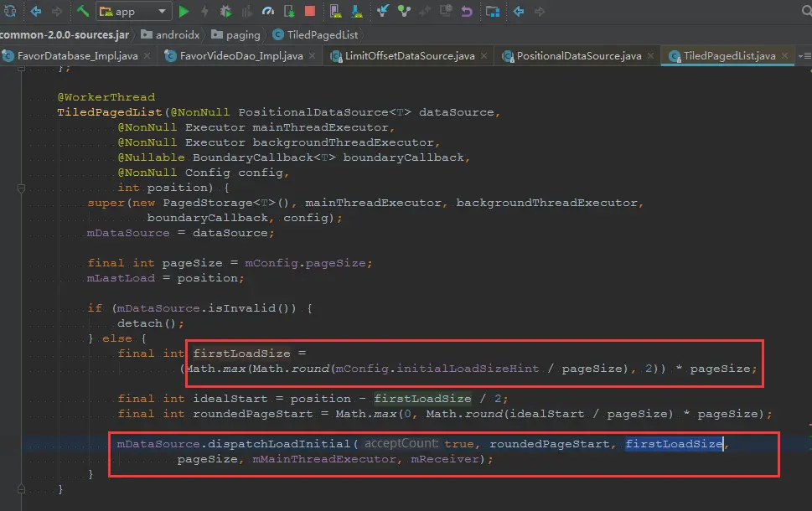Click the fold marker at constructor end
Viewport: 812px width, 511px height.
(21, 488)
